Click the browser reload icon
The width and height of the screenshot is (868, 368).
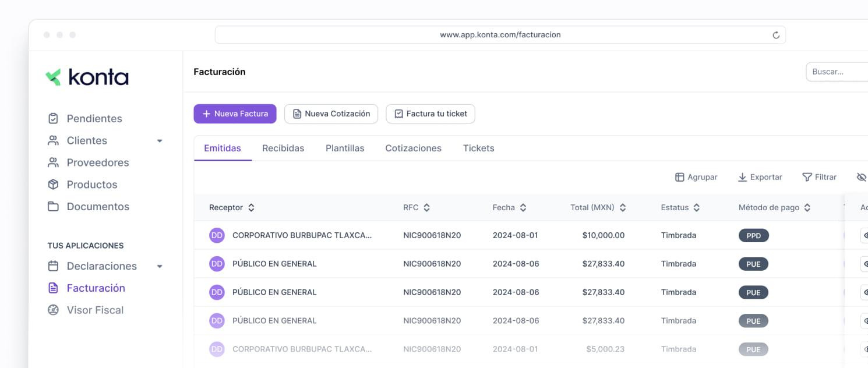(776, 35)
